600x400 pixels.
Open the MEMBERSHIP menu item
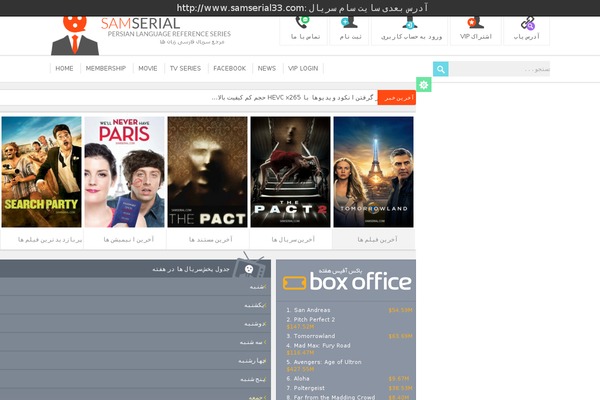tap(106, 69)
